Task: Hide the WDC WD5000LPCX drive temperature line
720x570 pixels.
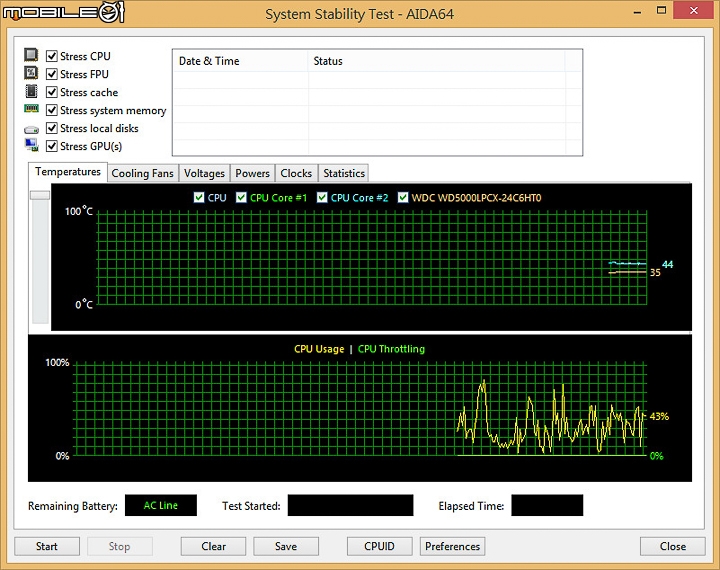Action: 403,198
